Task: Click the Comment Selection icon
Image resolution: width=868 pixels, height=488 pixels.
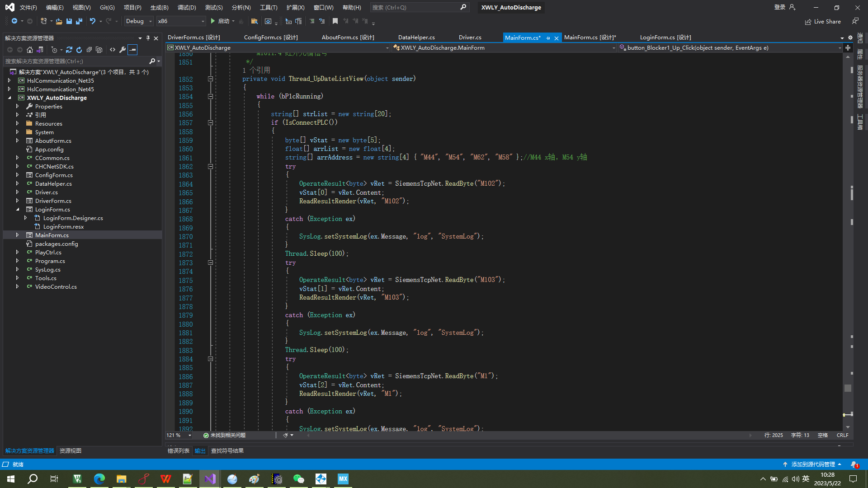Action: coord(312,21)
